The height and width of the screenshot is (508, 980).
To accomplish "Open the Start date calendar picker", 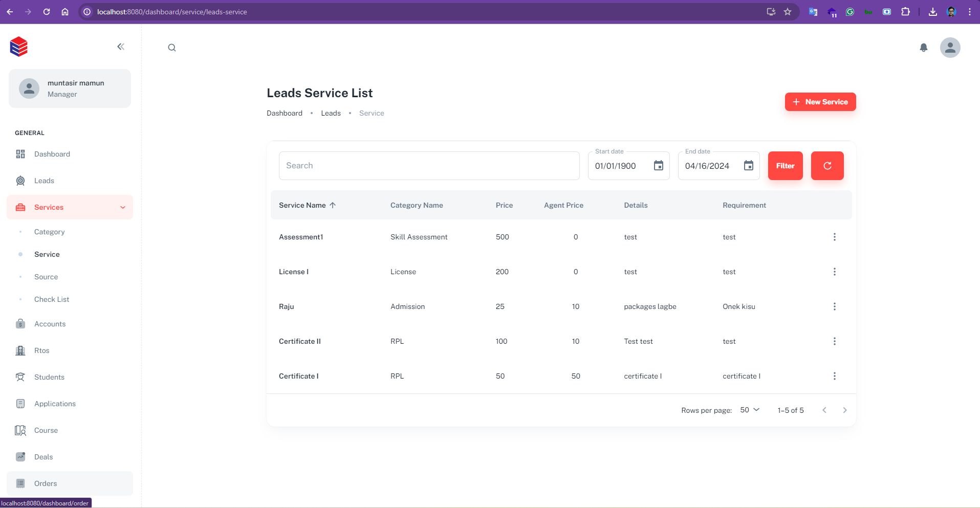I will point(659,166).
